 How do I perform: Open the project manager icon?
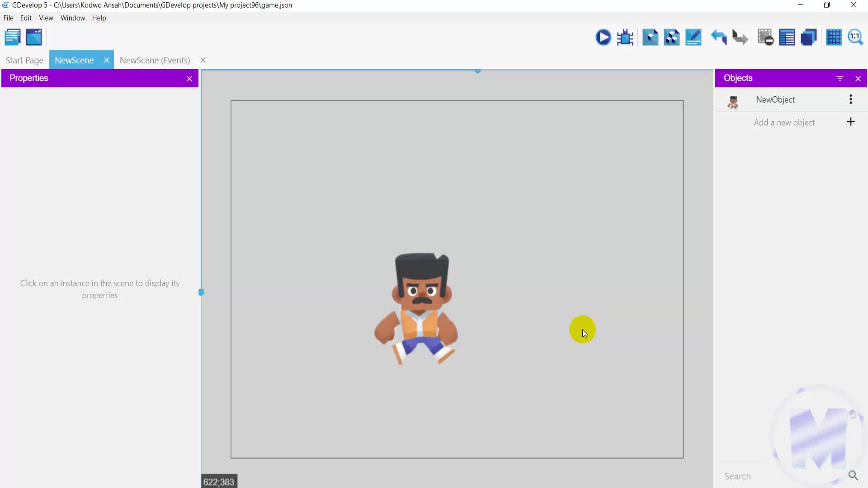pyautogui.click(x=12, y=37)
